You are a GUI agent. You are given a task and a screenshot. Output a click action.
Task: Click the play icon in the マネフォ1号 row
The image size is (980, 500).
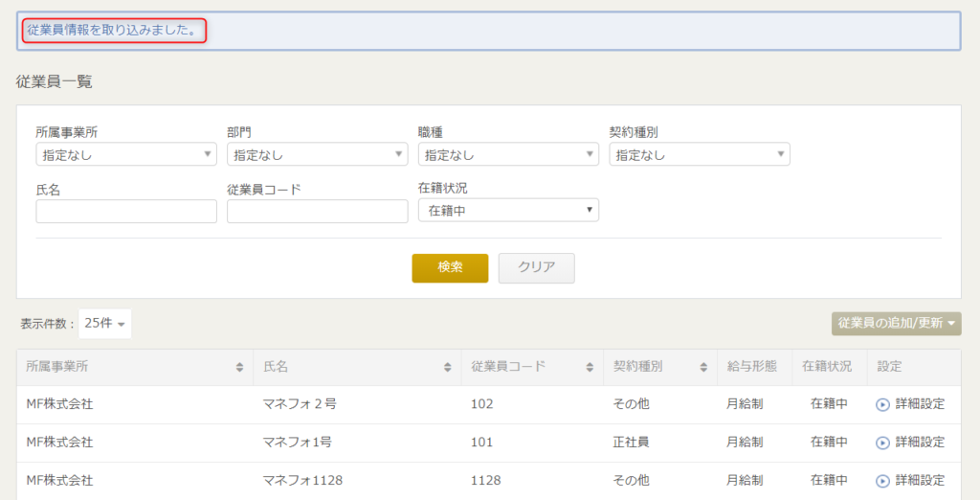point(882,443)
